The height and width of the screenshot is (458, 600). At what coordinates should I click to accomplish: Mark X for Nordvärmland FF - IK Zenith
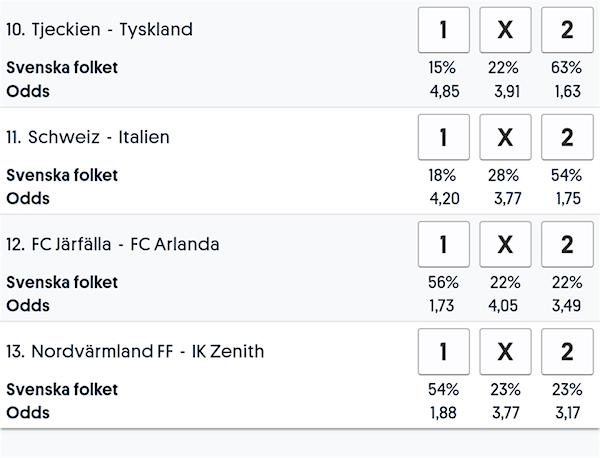[505, 351]
